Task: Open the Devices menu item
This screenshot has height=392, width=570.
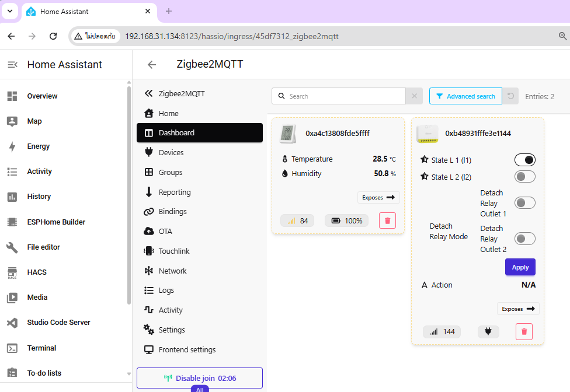Action: [x=171, y=152]
